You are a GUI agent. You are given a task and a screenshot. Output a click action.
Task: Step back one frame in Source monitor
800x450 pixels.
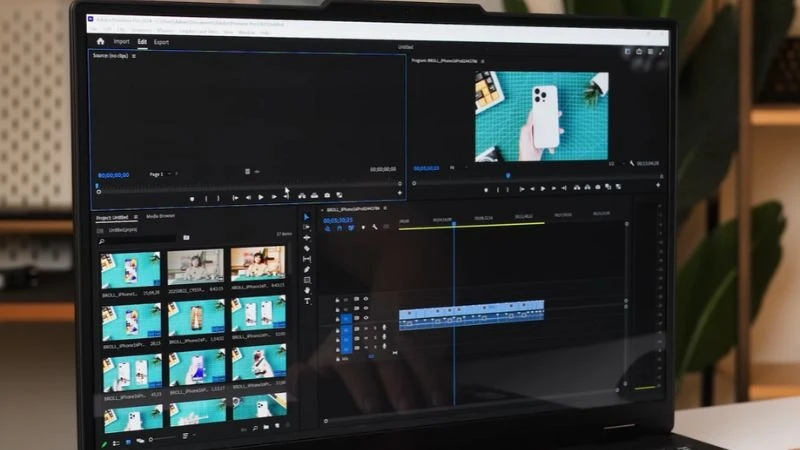point(248,197)
